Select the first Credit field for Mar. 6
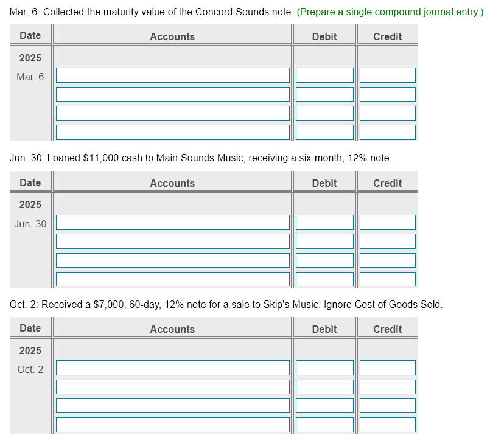Image resolution: width=504 pixels, height=441 pixels. (x=387, y=75)
